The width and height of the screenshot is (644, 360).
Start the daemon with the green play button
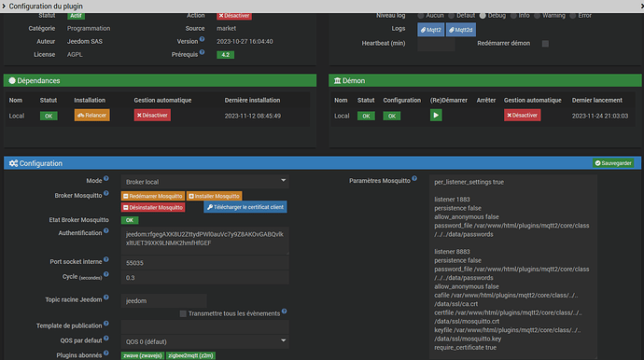coord(436,116)
